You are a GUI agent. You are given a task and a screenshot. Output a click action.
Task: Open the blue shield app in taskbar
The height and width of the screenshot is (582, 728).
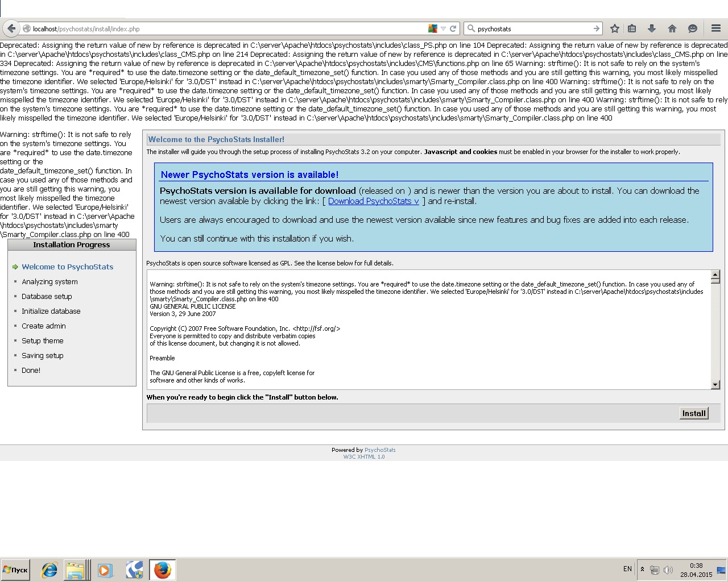[x=135, y=569]
